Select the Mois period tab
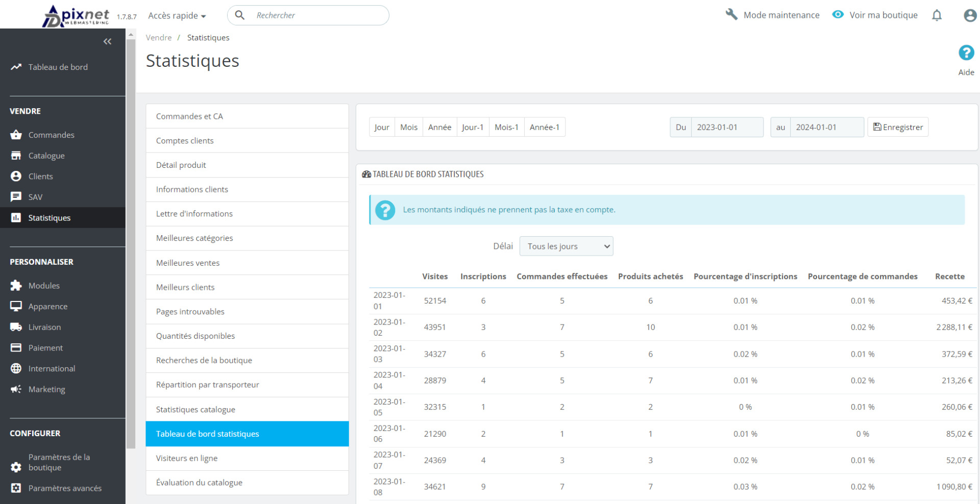Screen dimensions: 980x504 [x=409, y=127]
